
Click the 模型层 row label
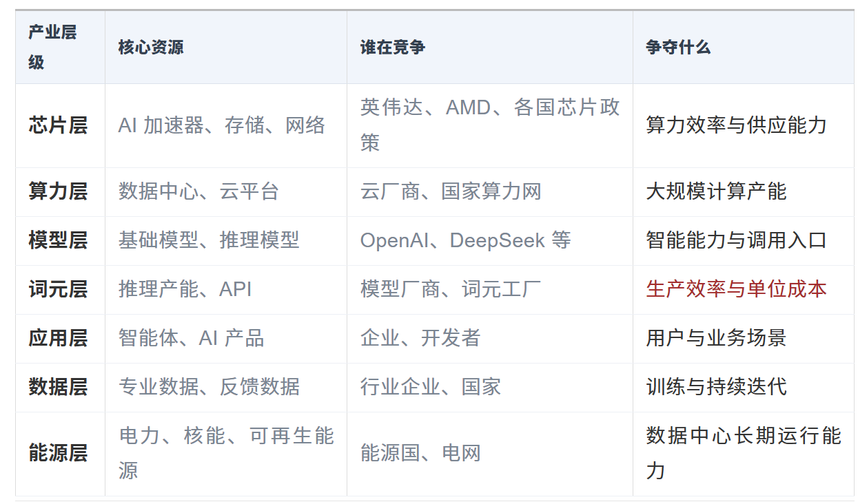[x=58, y=240]
